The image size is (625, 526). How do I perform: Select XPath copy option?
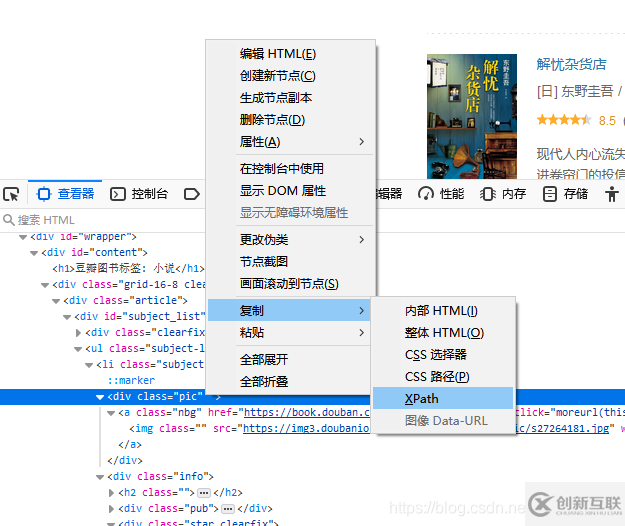coord(443,398)
